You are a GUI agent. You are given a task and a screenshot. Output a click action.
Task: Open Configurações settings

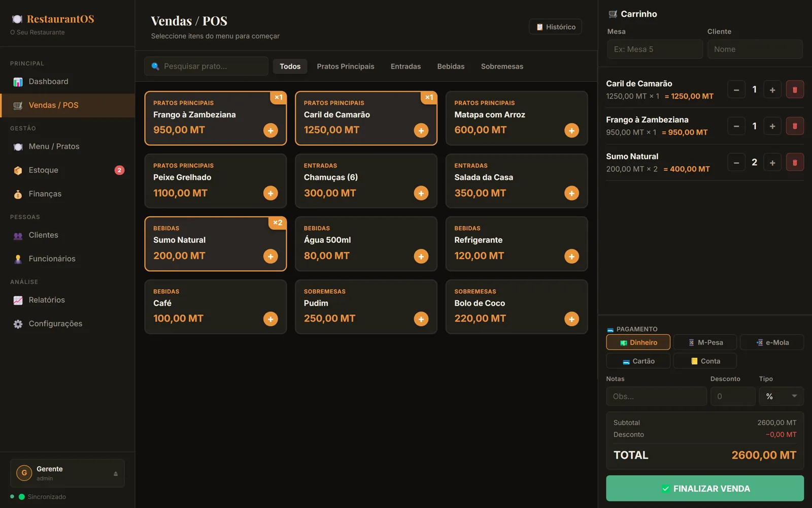67,324
